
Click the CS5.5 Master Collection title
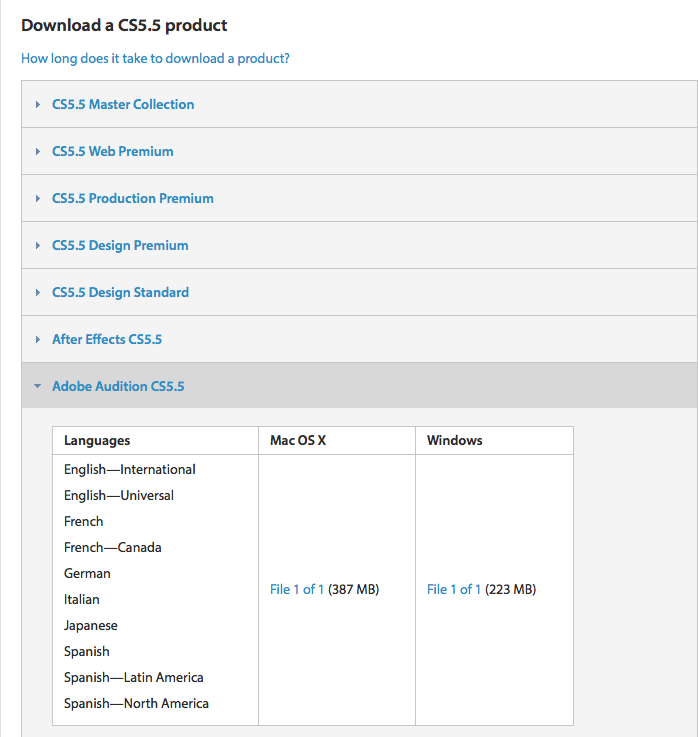[x=123, y=104]
